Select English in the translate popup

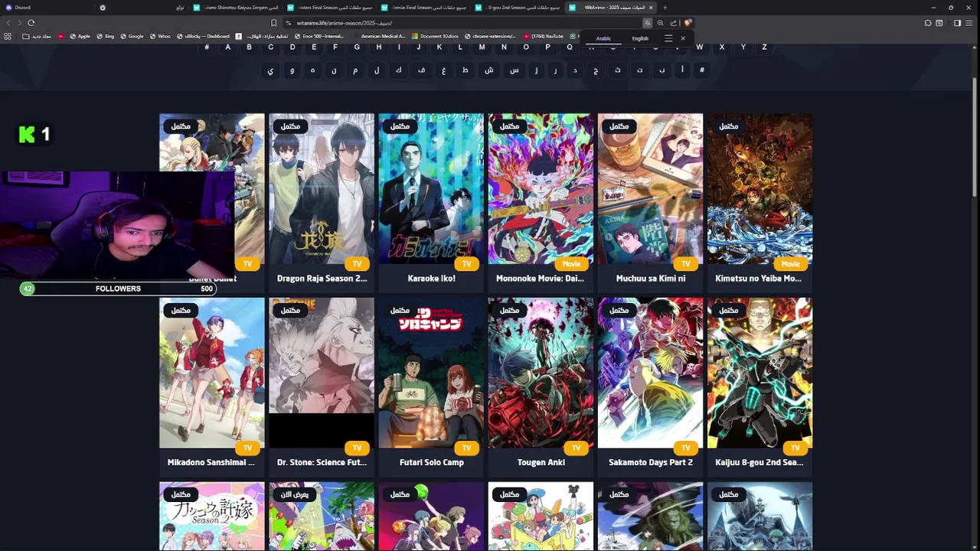click(640, 38)
